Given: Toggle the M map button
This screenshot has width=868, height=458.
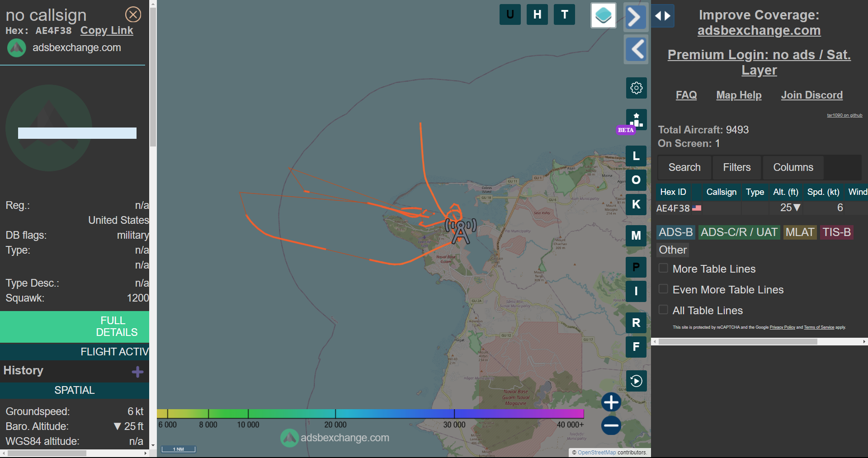Looking at the screenshot, I should (636, 236).
